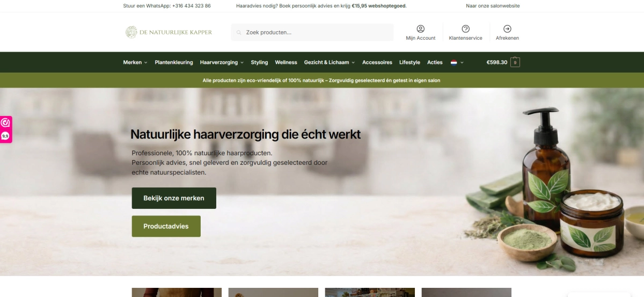Open Mijn Account user icon
Viewport: 644px width, 297px height.
pyautogui.click(x=420, y=28)
